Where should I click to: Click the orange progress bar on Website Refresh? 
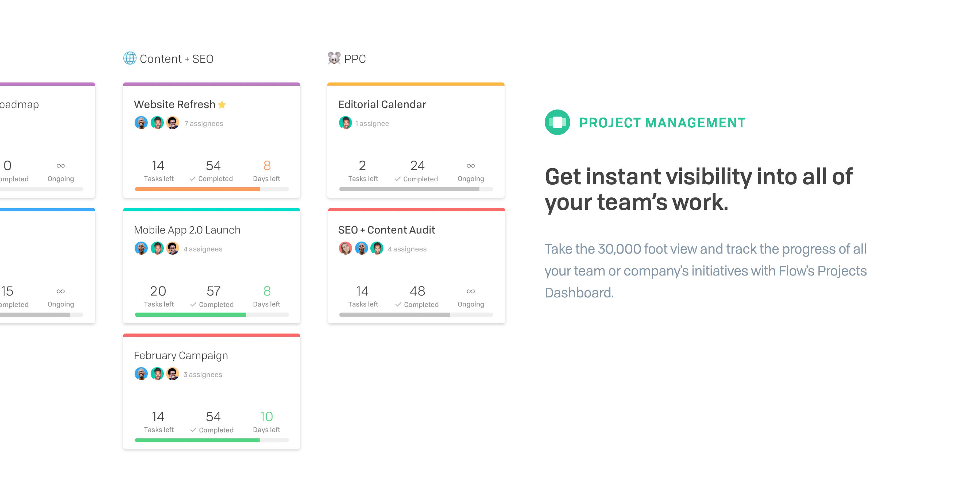pos(197,189)
